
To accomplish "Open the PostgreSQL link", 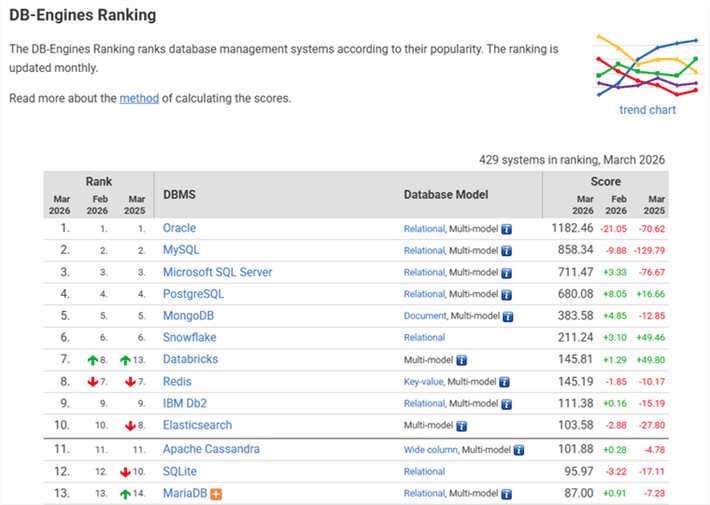I will coord(193,294).
